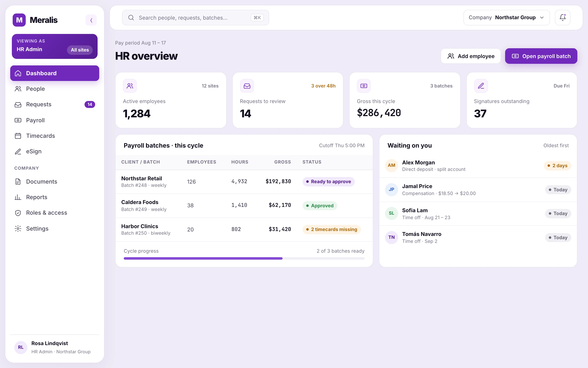Select the Northstar Retail batch row
588x368 pixels.
click(x=244, y=182)
